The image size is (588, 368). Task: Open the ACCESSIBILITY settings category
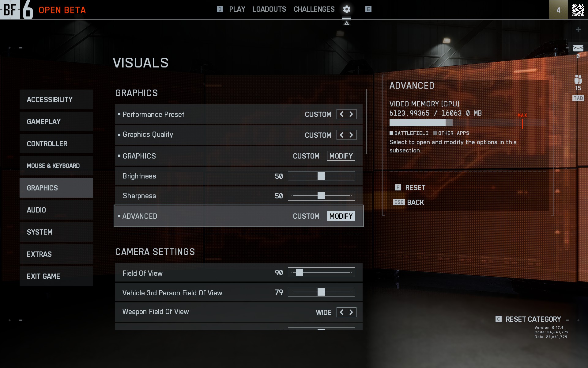pos(56,99)
